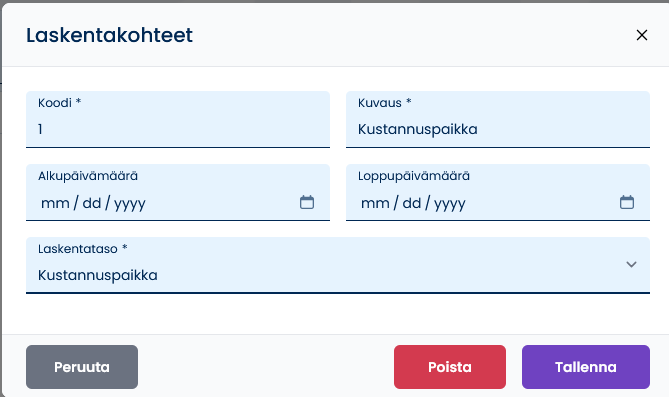This screenshot has height=397, width=669.
Task: Open the Laskentataso dropdown showing Kustannuspaikka
Action: (338, 265)
